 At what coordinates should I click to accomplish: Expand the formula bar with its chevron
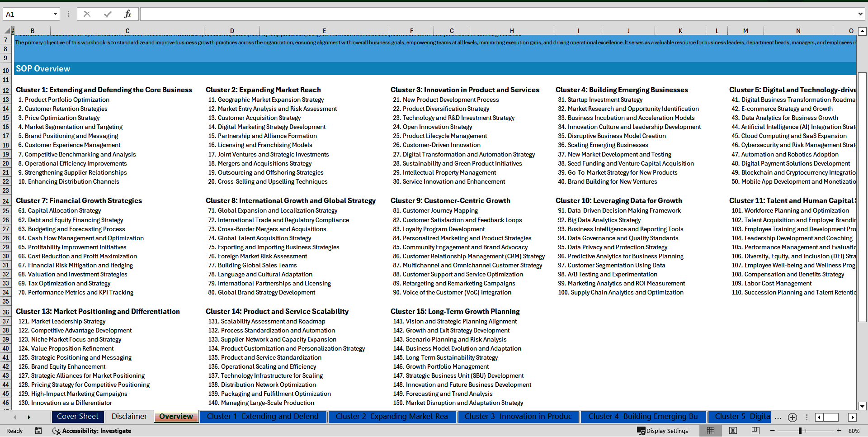coord(860,14)
